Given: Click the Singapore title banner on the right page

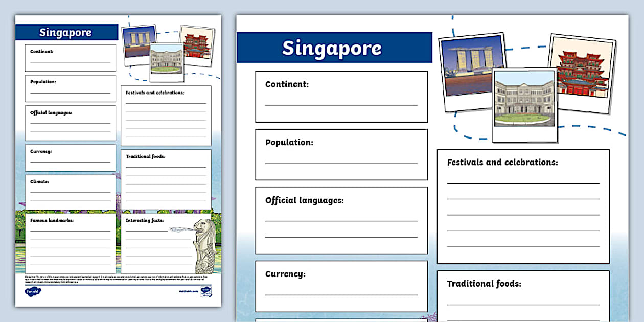Looking at the screenshot, I should tap(335, 47).
